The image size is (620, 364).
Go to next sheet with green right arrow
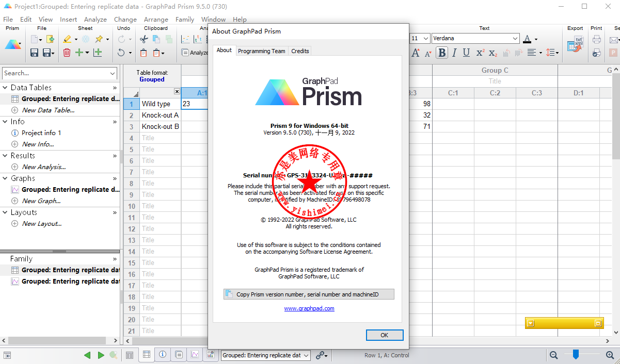(x=101, y=355)
